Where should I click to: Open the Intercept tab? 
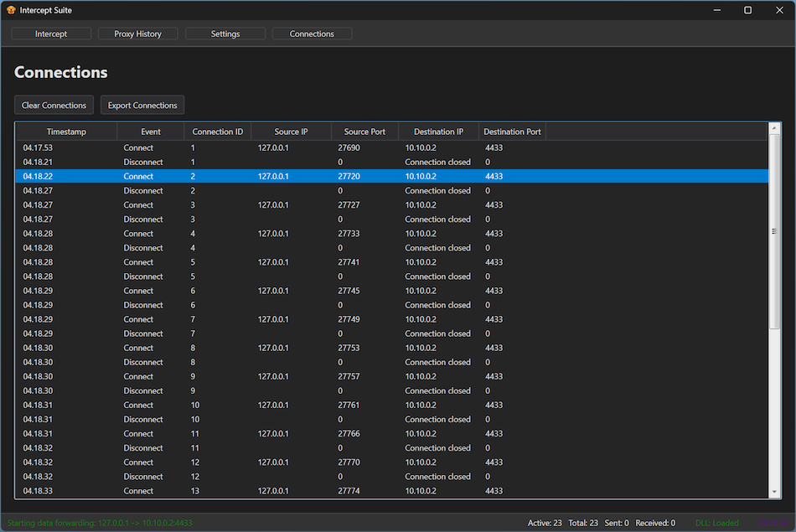tap(51, 34)
